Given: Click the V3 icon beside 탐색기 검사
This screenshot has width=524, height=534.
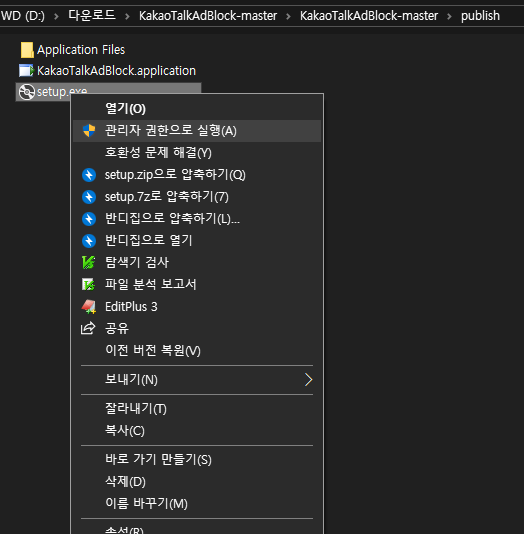Looking at the screenshot, I should 89,263.
